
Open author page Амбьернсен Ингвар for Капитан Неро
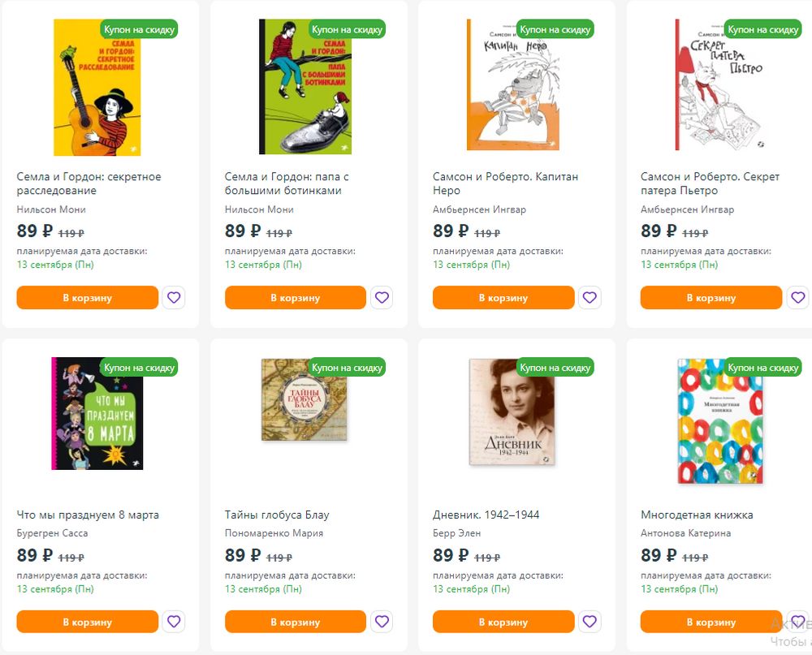pyautogui.click(x=479, y=209)
